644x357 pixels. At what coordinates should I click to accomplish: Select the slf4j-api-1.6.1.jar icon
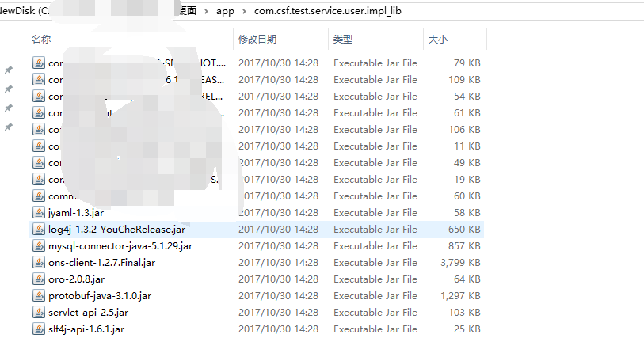point(39,329)
